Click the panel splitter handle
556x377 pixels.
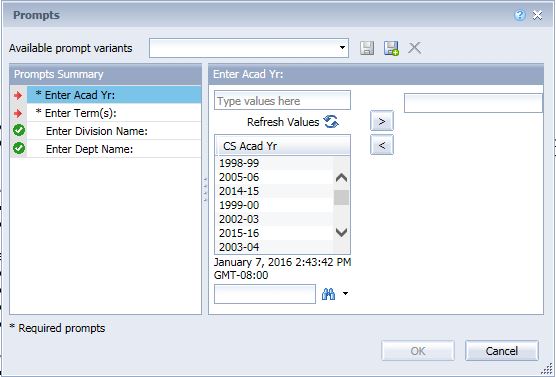[205, 189]
